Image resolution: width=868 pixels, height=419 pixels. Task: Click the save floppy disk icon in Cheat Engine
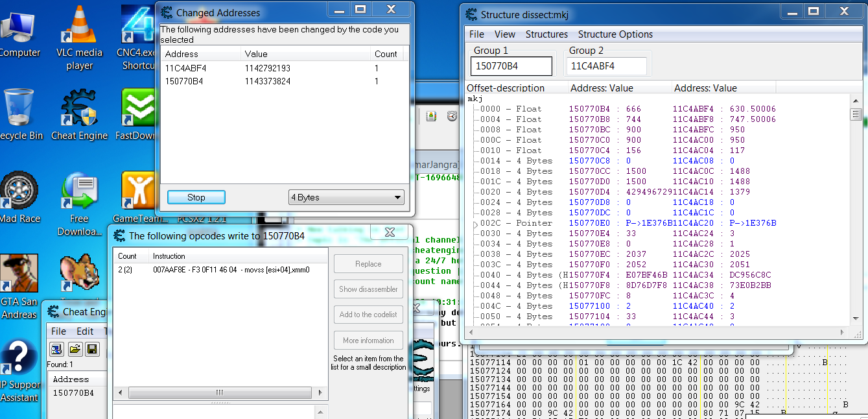tap(92, 350)
